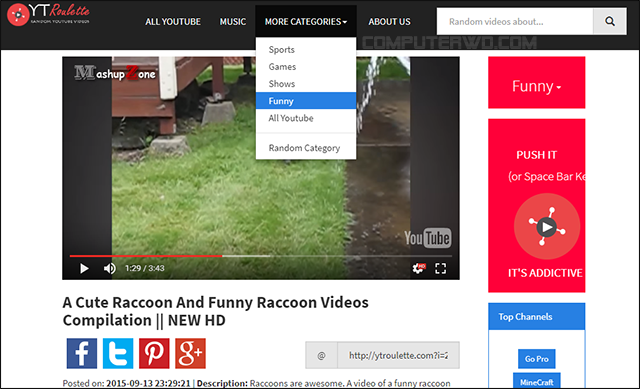Click the MashupZone watermark on the video
This screenshot has height=389, width=640.
pos(115,73)
